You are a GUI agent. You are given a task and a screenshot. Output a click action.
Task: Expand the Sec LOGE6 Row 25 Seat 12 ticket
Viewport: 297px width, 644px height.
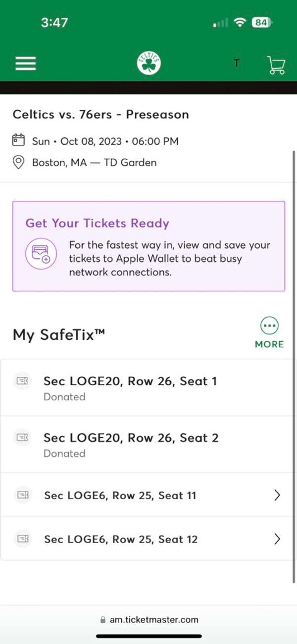148,539
